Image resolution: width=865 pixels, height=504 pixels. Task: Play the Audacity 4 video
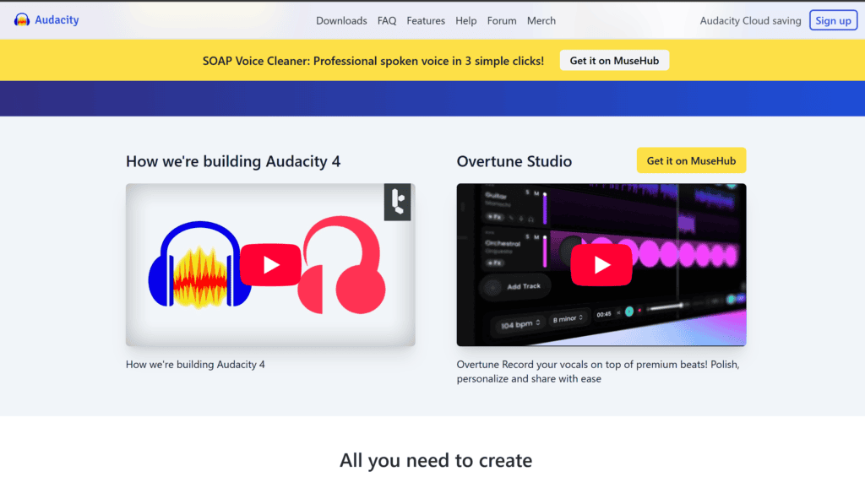(270, 265)
